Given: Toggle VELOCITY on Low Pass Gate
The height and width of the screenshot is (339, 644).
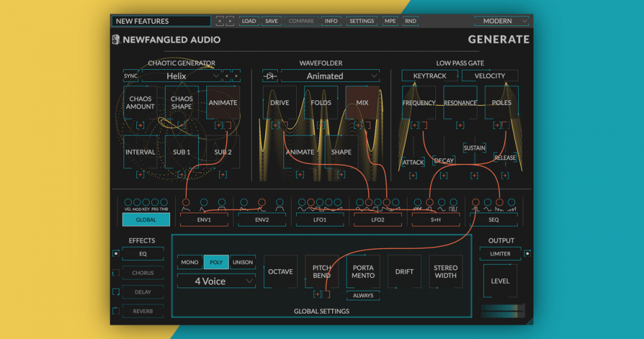Looking at the screenshot, I should point(489,76).
